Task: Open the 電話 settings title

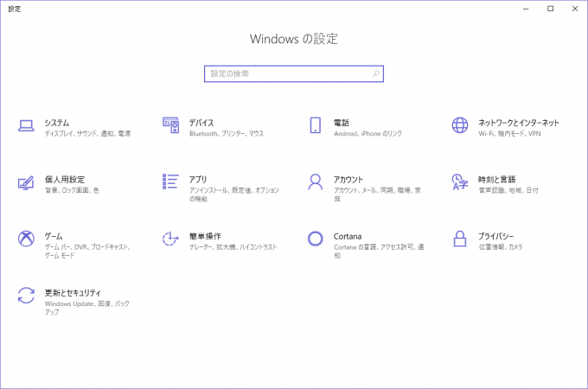Action: click(342, 123)
